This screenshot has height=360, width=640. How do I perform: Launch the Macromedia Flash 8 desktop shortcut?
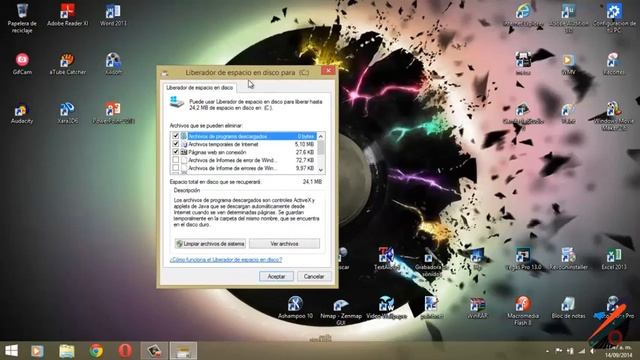click(x=523, y=311)
